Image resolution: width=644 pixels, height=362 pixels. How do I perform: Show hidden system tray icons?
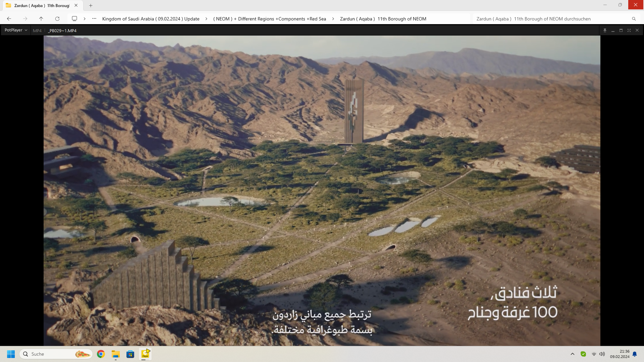[573, 354]
